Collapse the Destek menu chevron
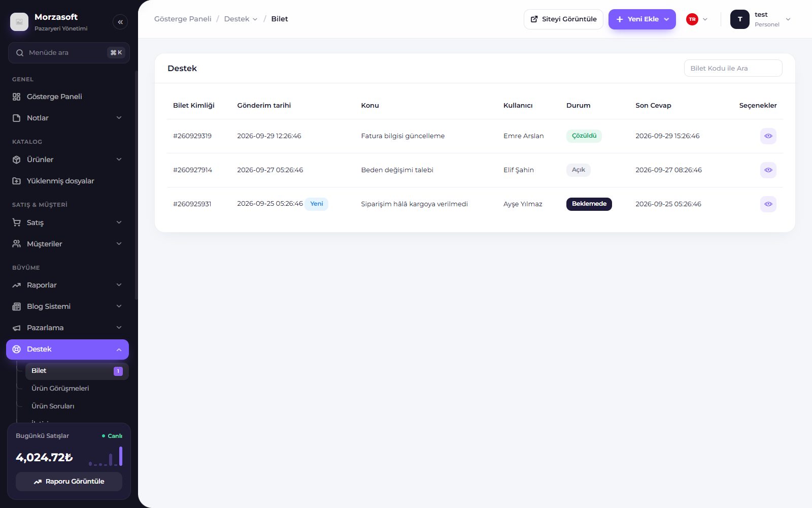Image resolution: width=812 pixels, height=508 pixels. tap(119, 350)
